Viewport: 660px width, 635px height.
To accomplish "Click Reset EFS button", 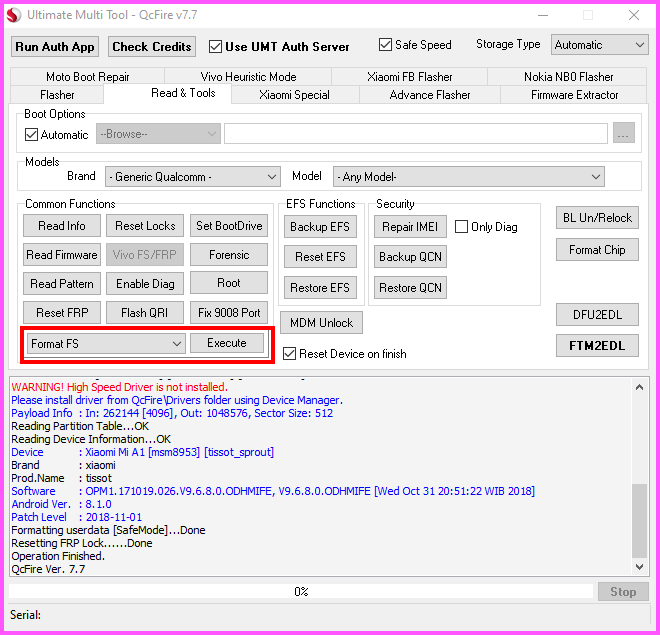I will pyautogui.click(x=320, y=257).
